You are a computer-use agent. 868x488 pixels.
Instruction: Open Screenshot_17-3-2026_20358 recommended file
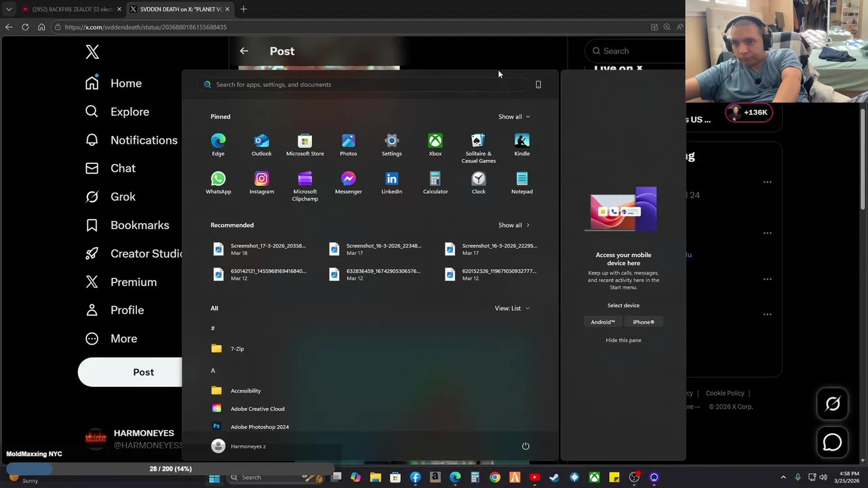tap(259, 249)
